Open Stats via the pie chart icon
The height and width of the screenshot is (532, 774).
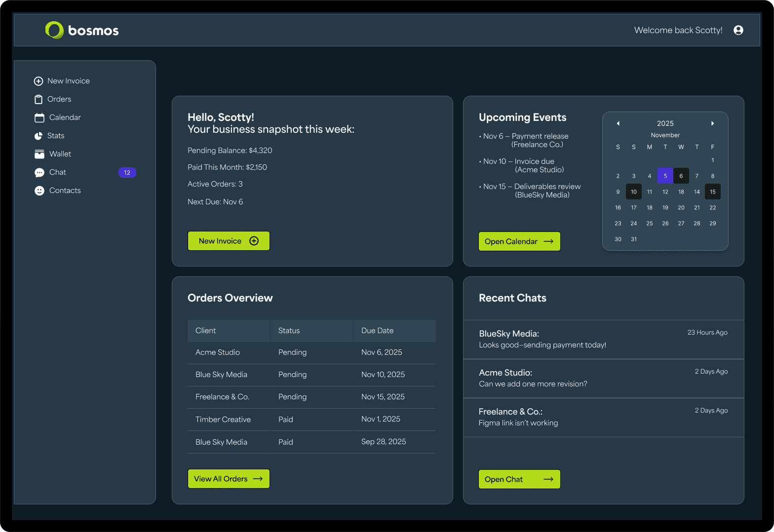pos(39,136)
